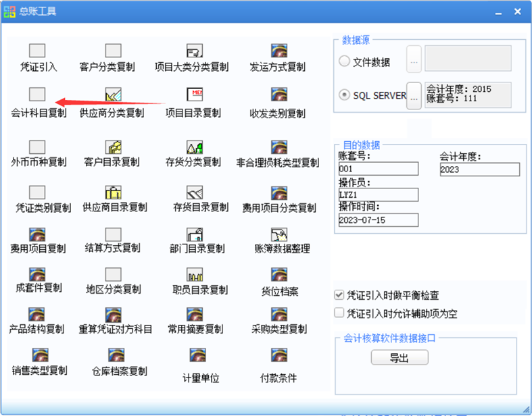The height and width of the screenshot is (416, 532).
Task: Open 项目大类分类复制 icon
Action: pyautogui.click(x=195, y=51)
